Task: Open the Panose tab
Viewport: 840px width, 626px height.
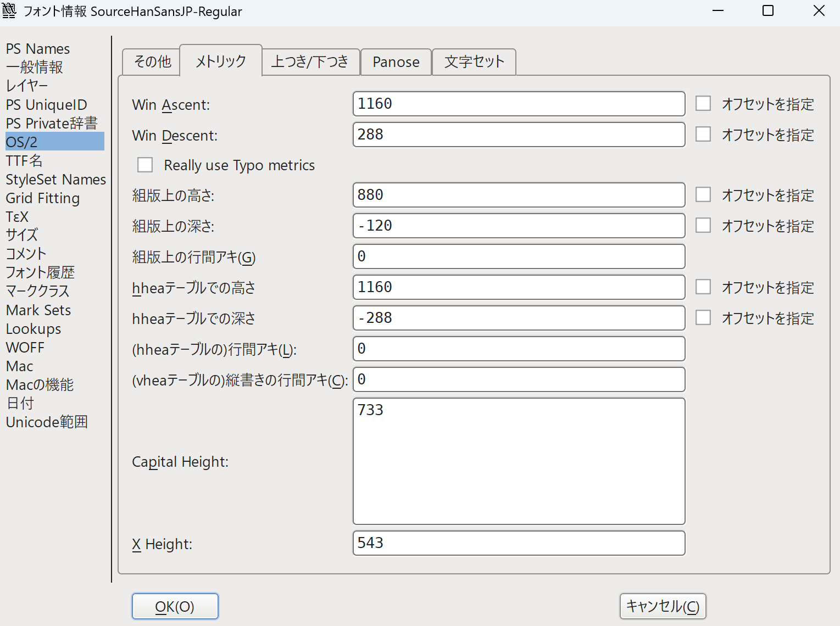Action: 396,62
